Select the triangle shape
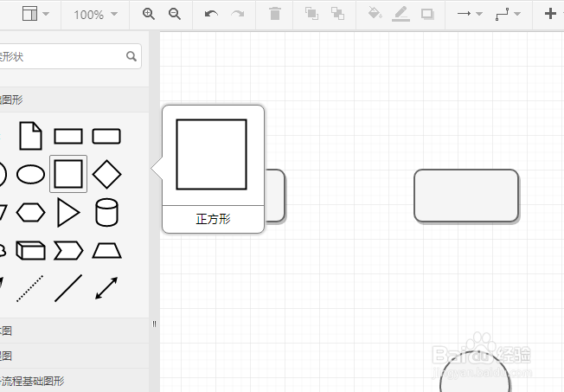 pyautogui.click(x=68, y=212)
